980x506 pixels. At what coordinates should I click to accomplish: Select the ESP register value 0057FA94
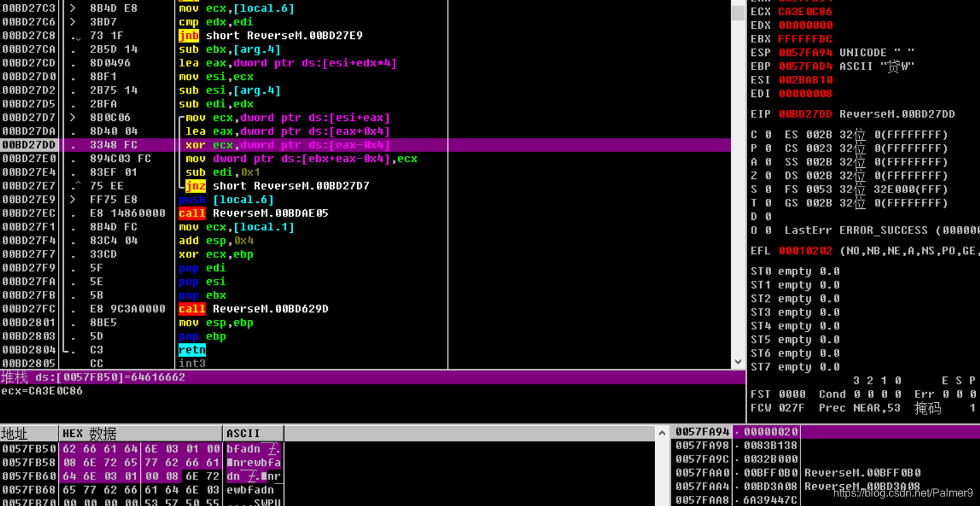805,53
